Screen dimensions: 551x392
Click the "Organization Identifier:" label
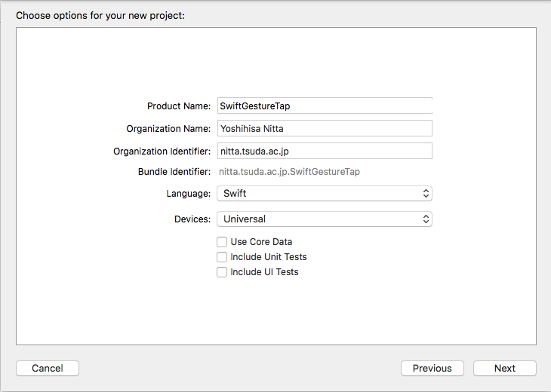click(x=162, y=152)
